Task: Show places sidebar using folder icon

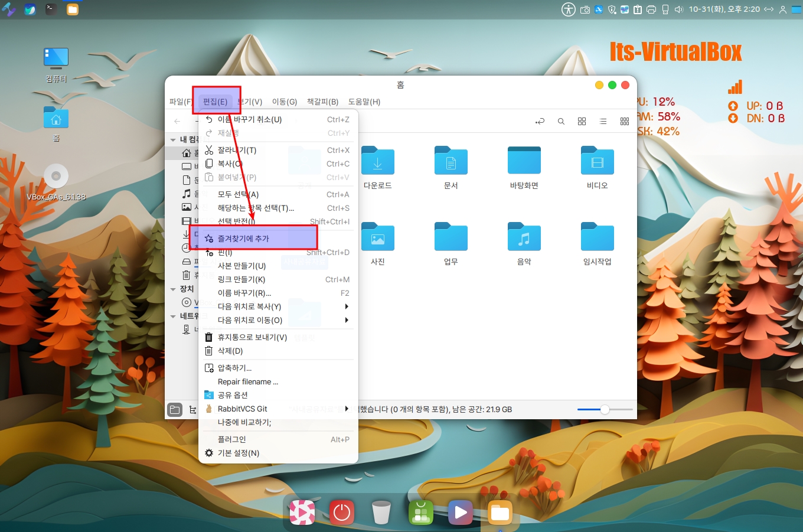Action: [175, 410]
